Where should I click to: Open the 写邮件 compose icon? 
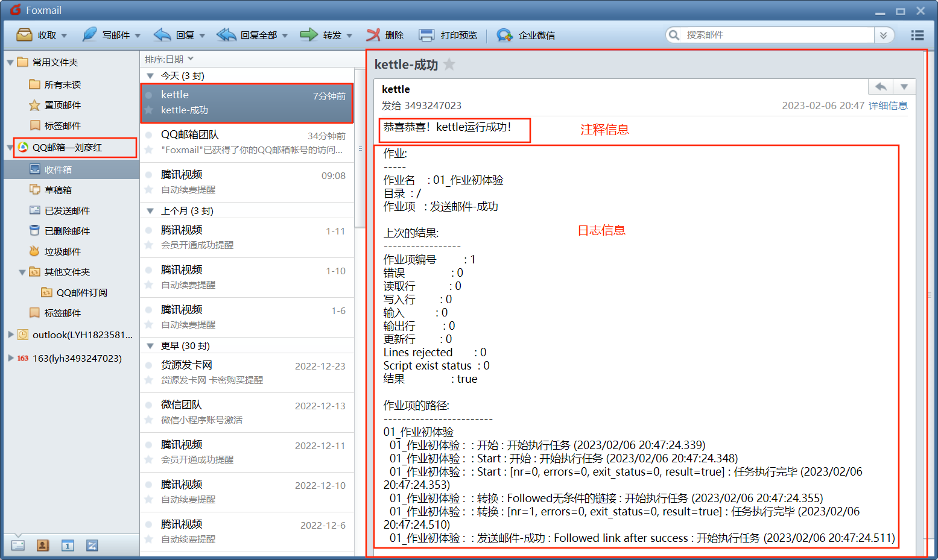(89, 35)
